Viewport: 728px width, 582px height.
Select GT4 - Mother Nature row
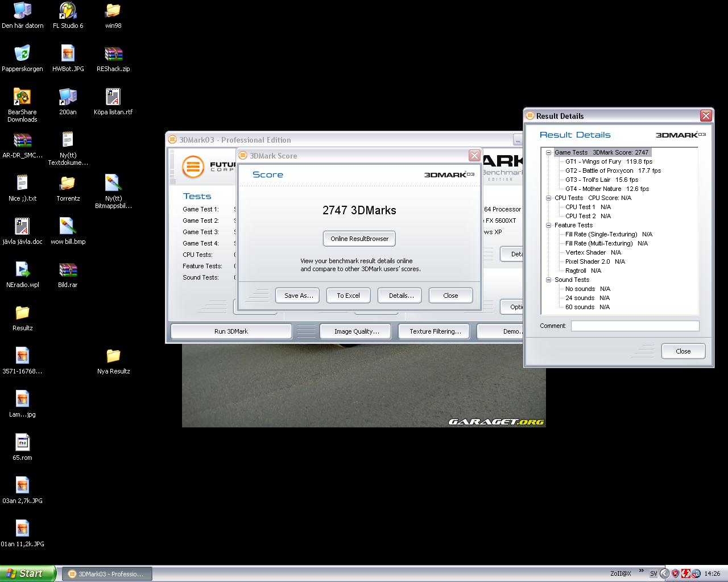click(607, 189)
